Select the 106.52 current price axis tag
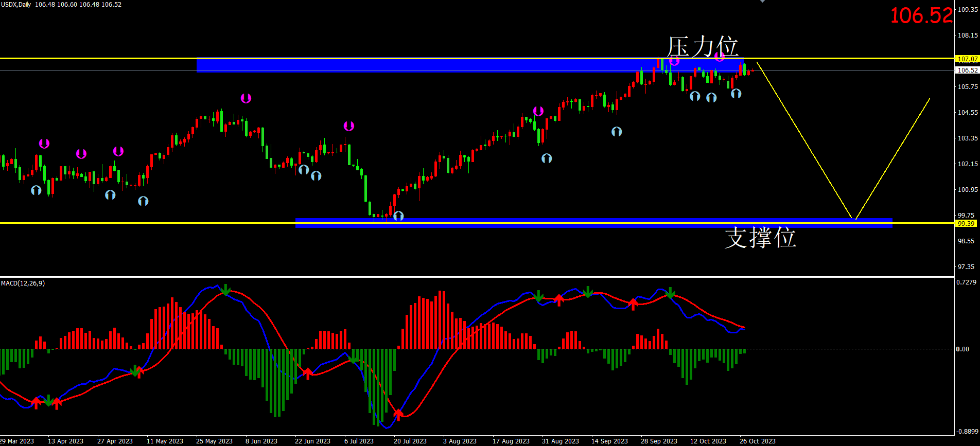The width and height of the screenshot is (980, 446). [966, 70]
